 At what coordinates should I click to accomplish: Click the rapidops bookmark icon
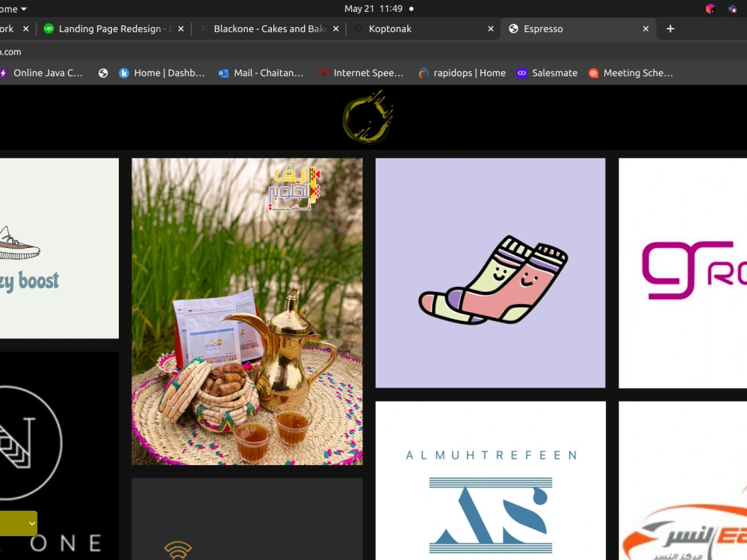pos(423,73)
